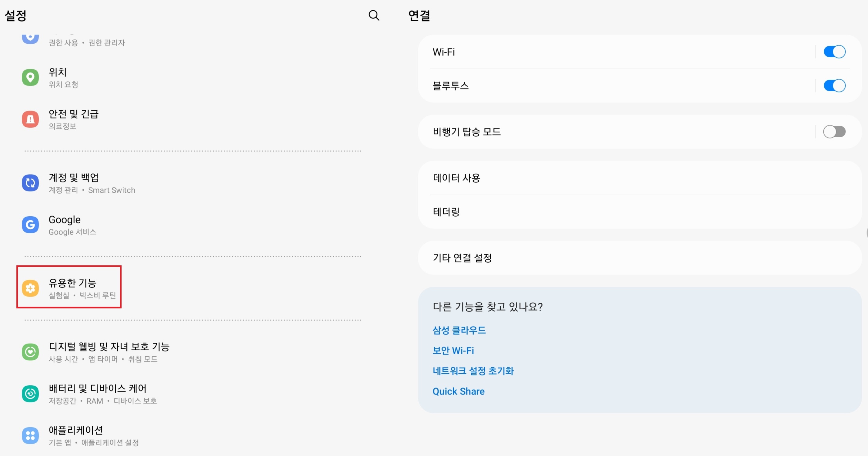The width and height of the screenshot is (868, 456).
Task: Click the search magnifier icon
Action: tap(374, 15)
